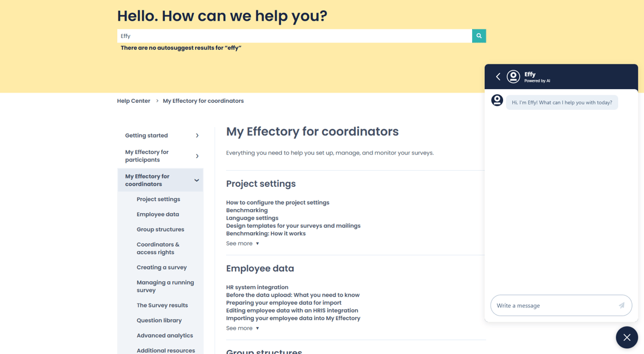
Task: Click the help search box containing Effy
Action: (294, 36)
